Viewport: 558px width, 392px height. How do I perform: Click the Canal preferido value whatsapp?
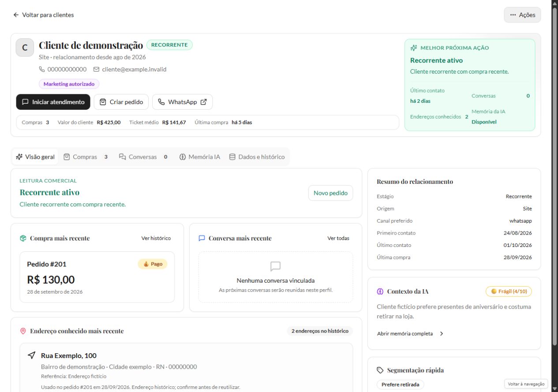(521, 221)
